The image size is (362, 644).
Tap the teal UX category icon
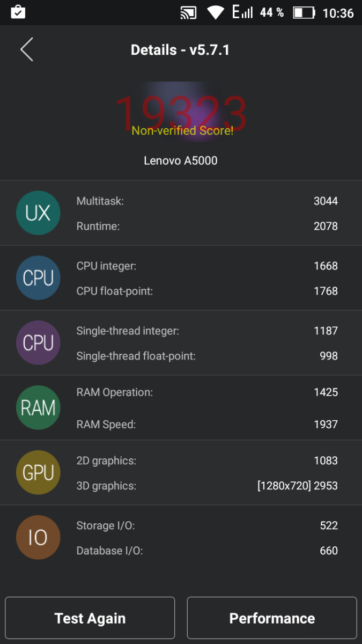coord(38,213)
